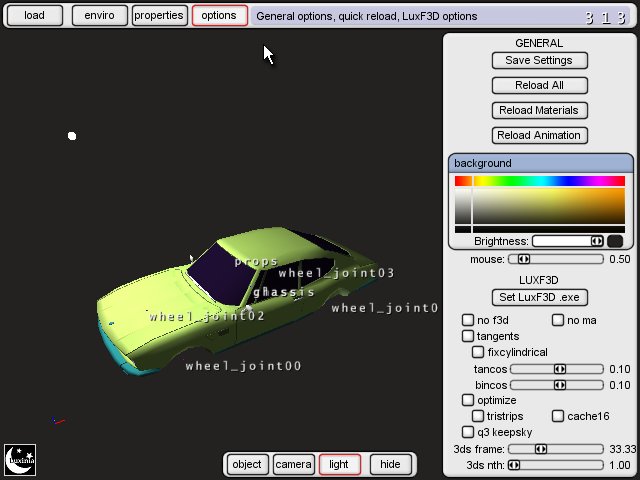This screenshot has width=640, height=480.
Task: Click the white light marker in viewport
Action: click(72, 136)
